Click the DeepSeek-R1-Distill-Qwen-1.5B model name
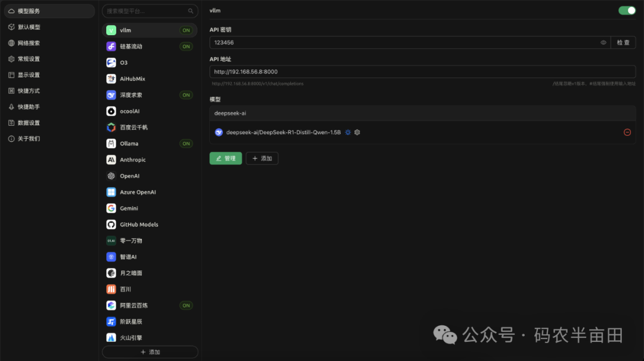This screenshot has width=644, height=361. click(283, 132)
